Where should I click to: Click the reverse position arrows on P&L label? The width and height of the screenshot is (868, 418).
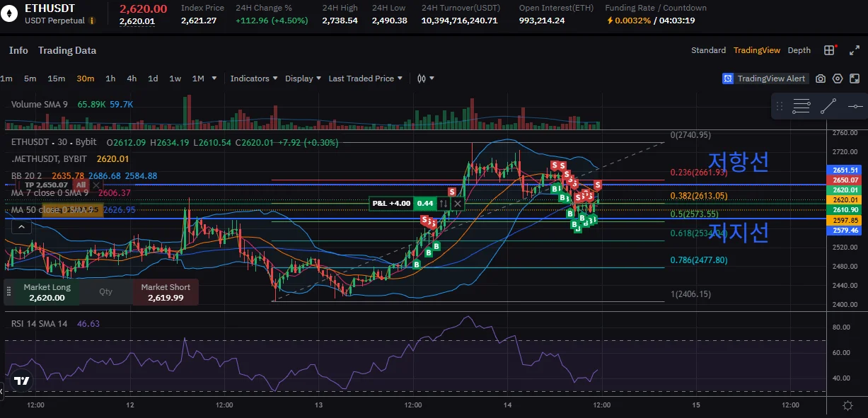(444, 204)
